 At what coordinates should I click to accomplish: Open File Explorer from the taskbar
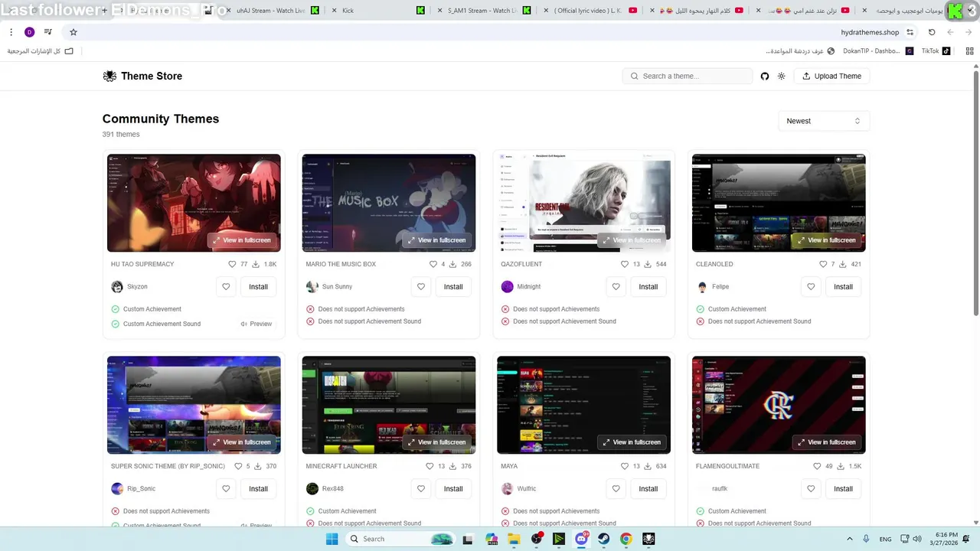[514, 539]
